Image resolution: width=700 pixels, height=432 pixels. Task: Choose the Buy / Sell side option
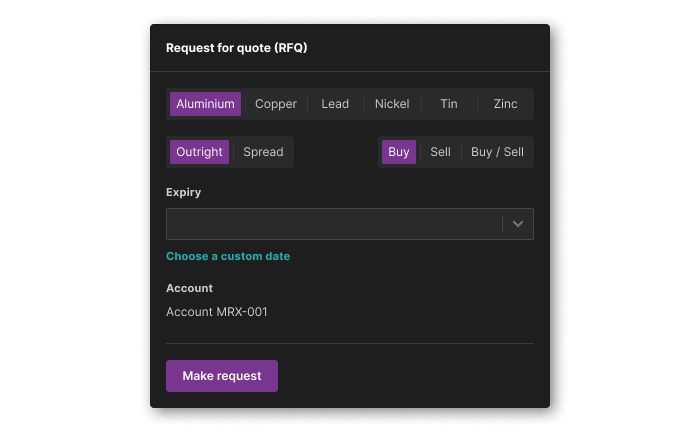click(497, 152)
